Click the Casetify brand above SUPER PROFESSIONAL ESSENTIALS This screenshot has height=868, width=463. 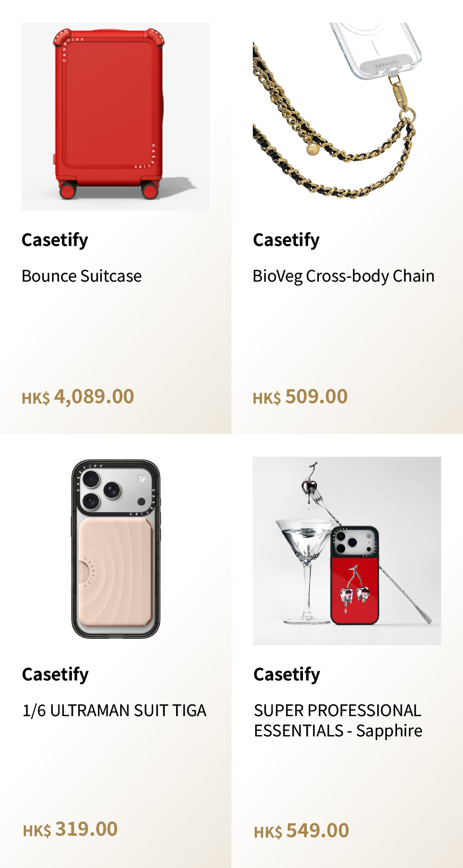(287, 675)
